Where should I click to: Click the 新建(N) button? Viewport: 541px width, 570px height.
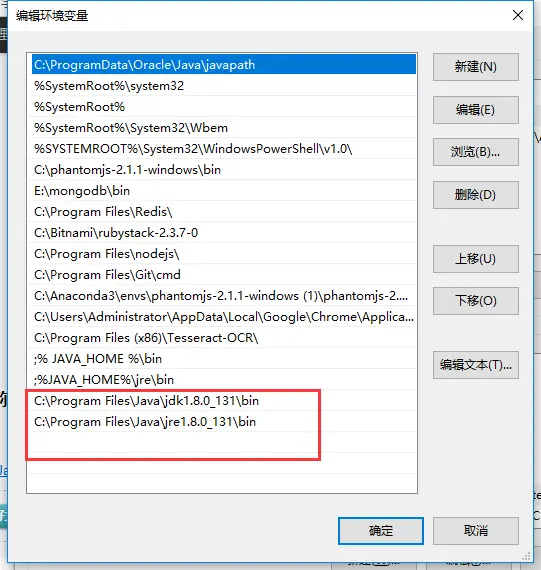tap(476, 67)
